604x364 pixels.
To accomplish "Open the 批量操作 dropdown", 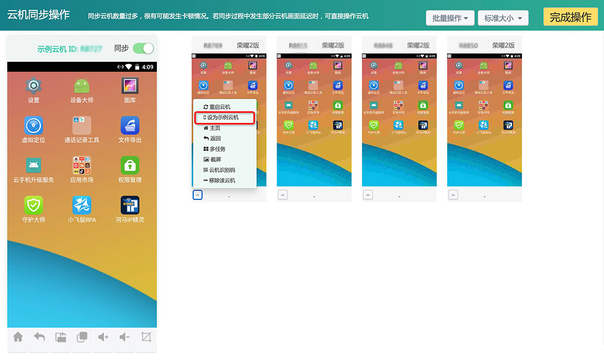I will (450, 18).
